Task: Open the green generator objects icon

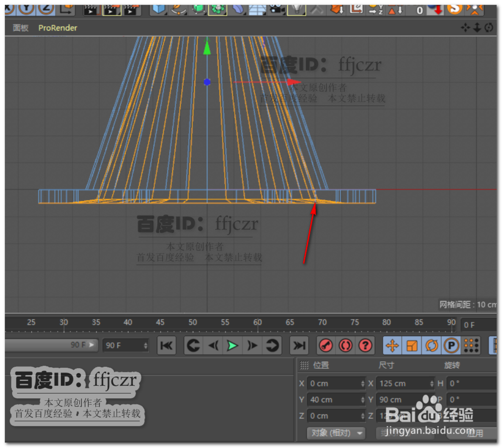Action: 198,9
